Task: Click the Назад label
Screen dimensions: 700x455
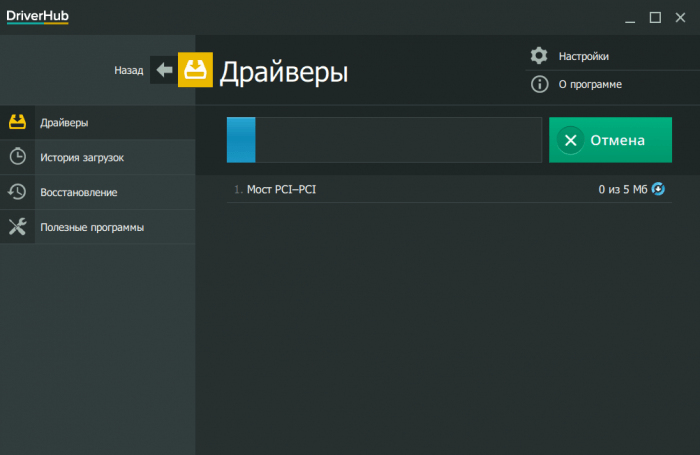Action: tap(129, 71)
